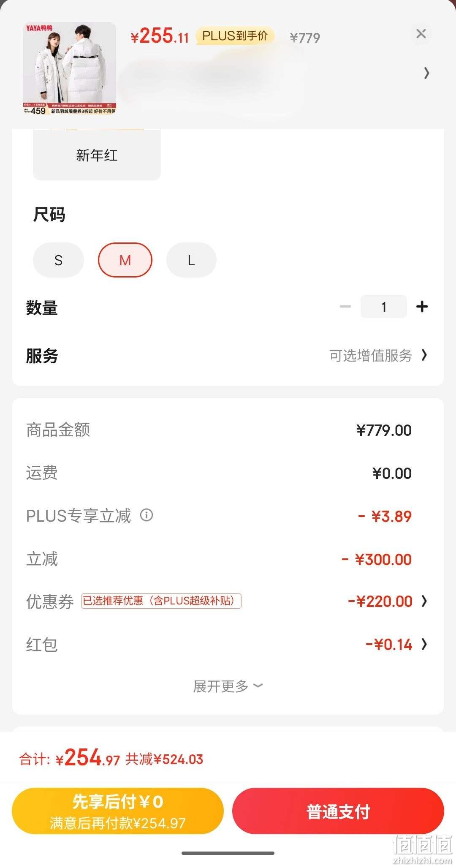Screen dimensions: 456x868
Task: View the YAYA product thumbnail image
Action: pos(70,69)
